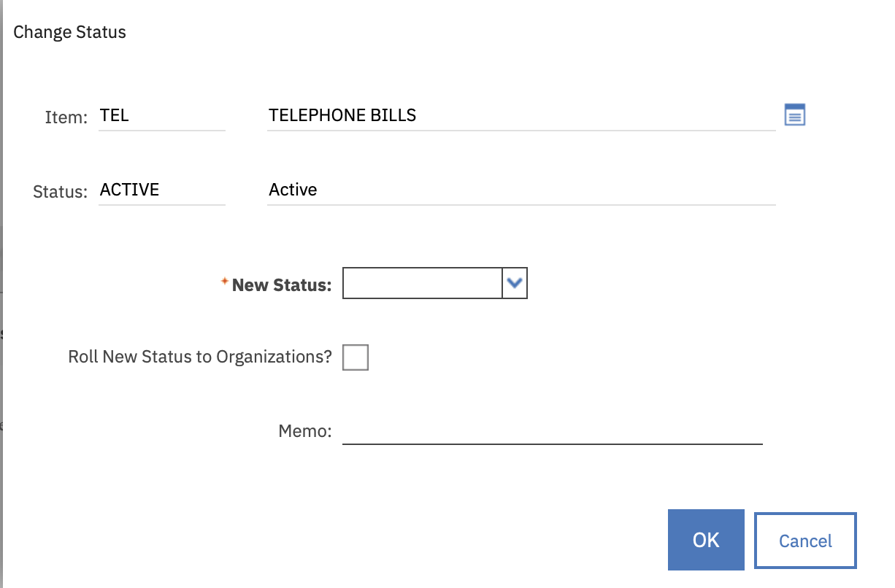Confirm the change with the OK button
The width and height of the screenshot is (895, 588).
coord(706,540)
